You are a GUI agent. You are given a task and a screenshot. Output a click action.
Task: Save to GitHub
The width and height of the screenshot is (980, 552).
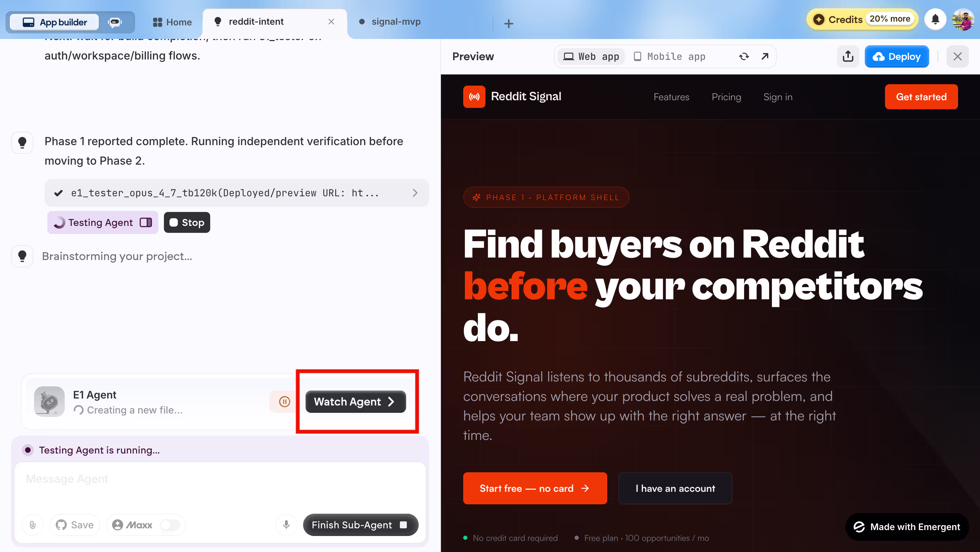coord(74,525)
